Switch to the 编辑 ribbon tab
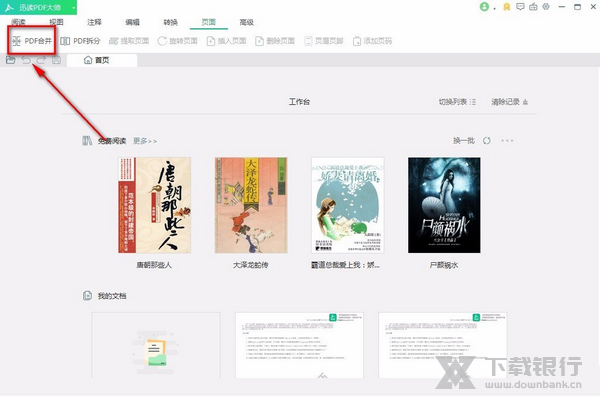 (x=132, y=22)
